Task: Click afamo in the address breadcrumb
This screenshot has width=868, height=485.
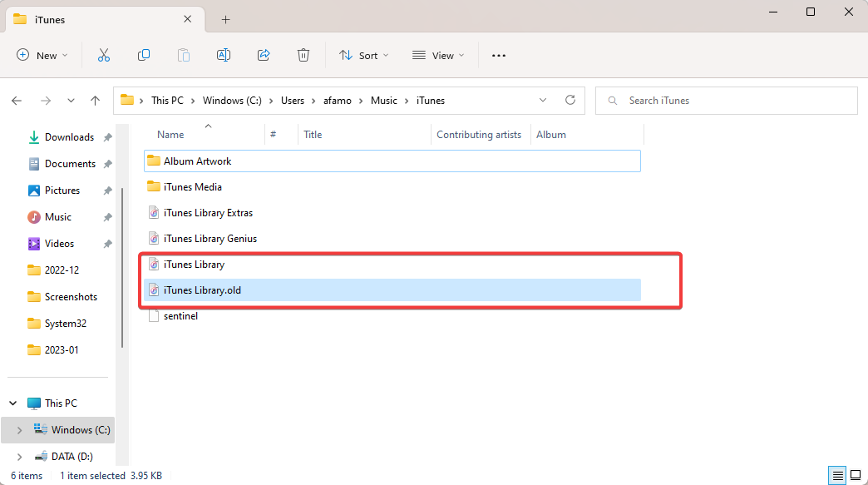Action: 338,100
